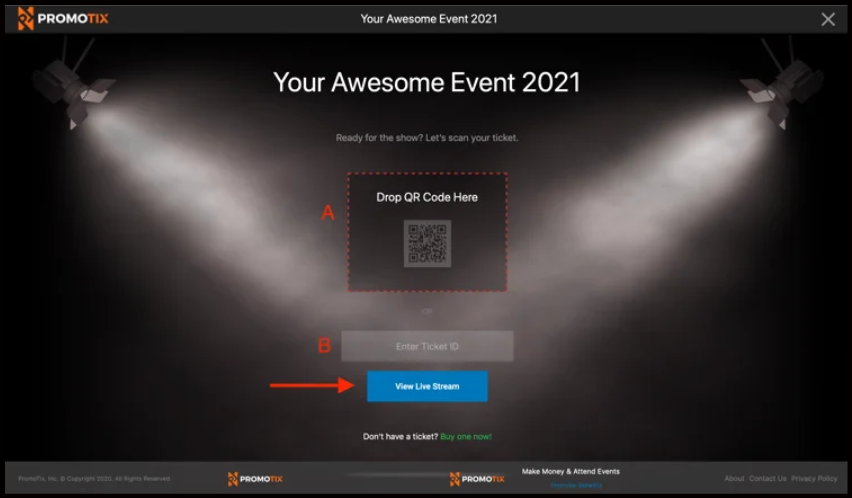This screenshot has width=852, height=498.
Task: Click the event title in the top bar
Action: (428, 18)
